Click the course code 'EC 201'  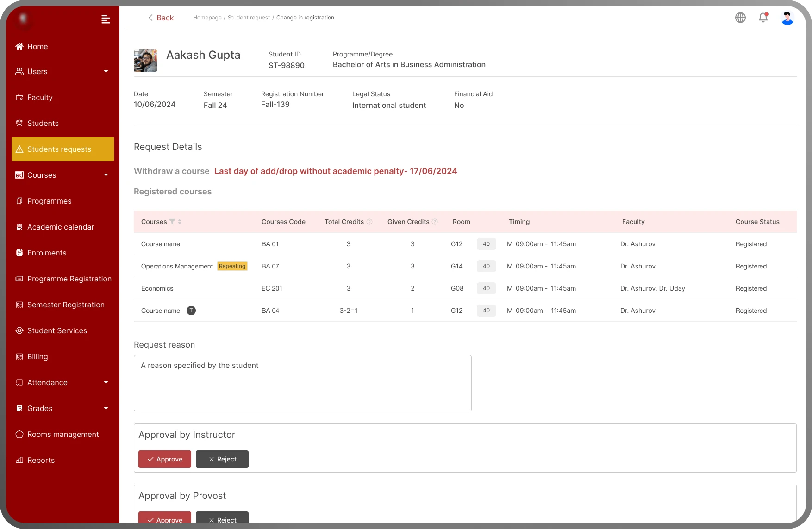(x=272, y=288)
